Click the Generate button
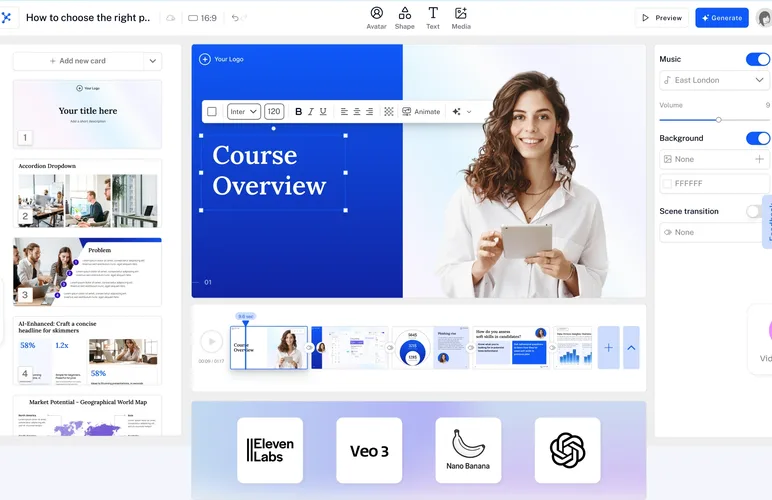 coord(722,18)
